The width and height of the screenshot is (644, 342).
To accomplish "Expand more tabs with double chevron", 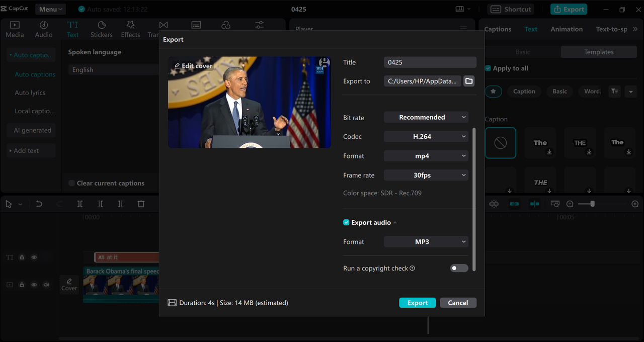I will [635, 29].
